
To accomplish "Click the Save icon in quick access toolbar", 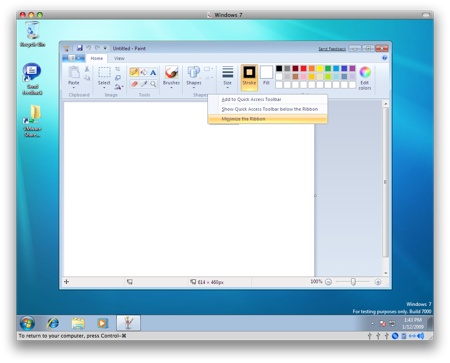I will point(79,48).
